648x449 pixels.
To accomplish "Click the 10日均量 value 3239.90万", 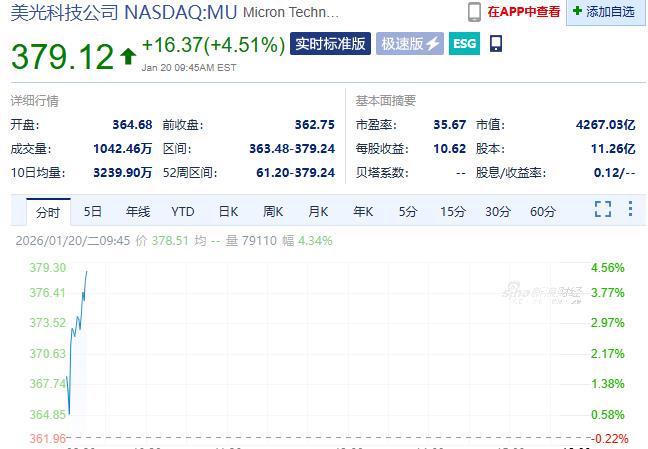I will click(123, 172).
